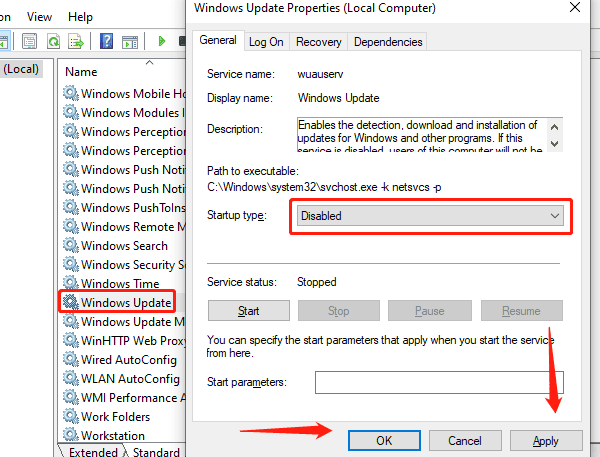Click the wuauserv service name value

(320, 74)
